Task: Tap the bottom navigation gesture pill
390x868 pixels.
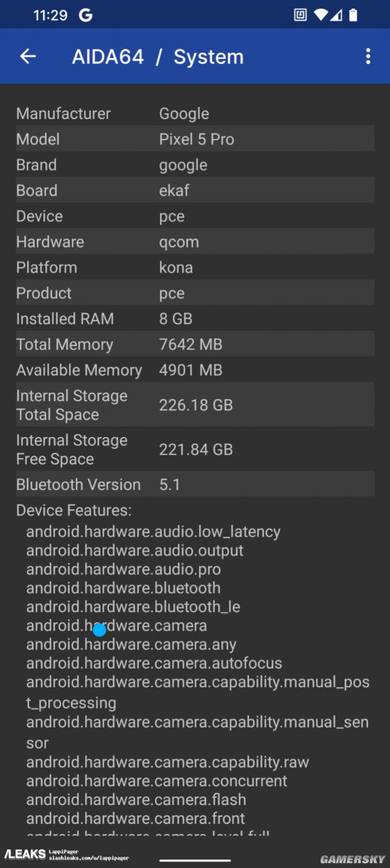Action: tap(195, 860)
